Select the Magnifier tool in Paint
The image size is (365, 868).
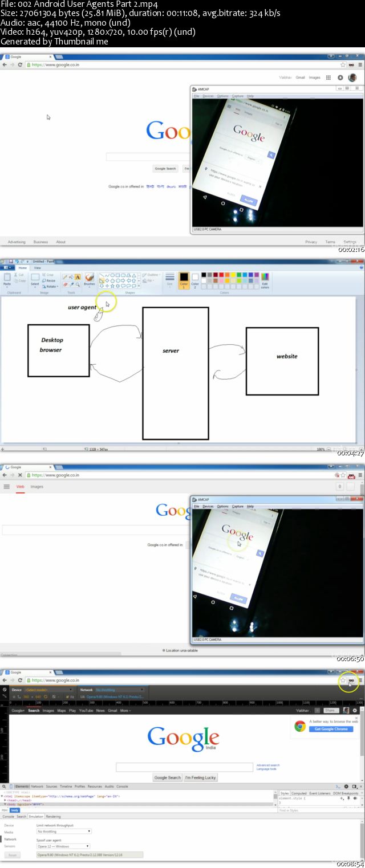78,284
